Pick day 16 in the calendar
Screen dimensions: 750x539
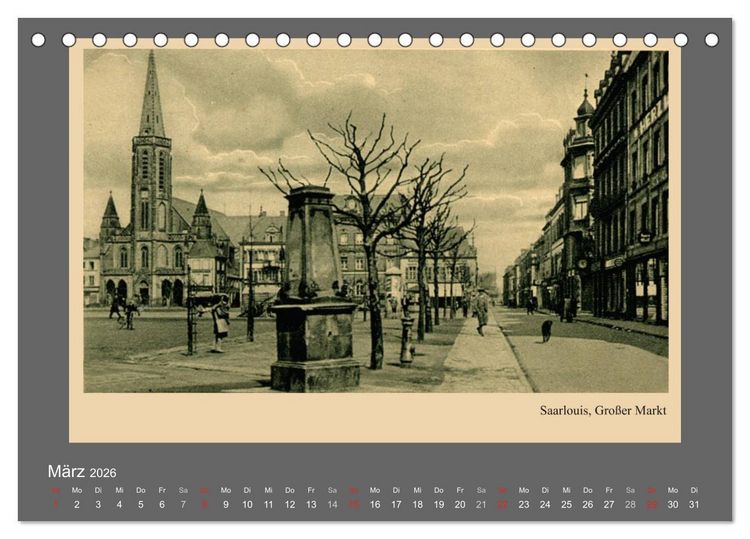point(375,505)
